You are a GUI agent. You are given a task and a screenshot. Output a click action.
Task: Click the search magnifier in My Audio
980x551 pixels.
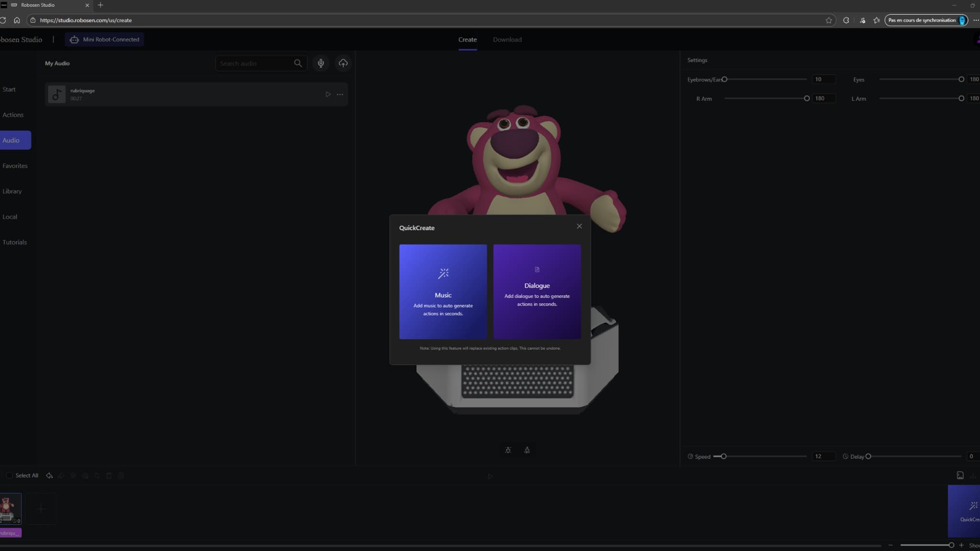point(298,63)
